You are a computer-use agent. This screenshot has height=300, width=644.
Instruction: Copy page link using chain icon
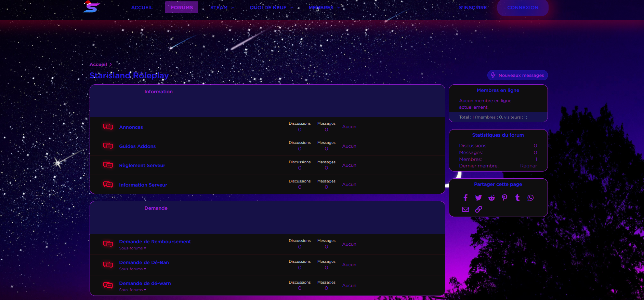[x=478, y=209]
